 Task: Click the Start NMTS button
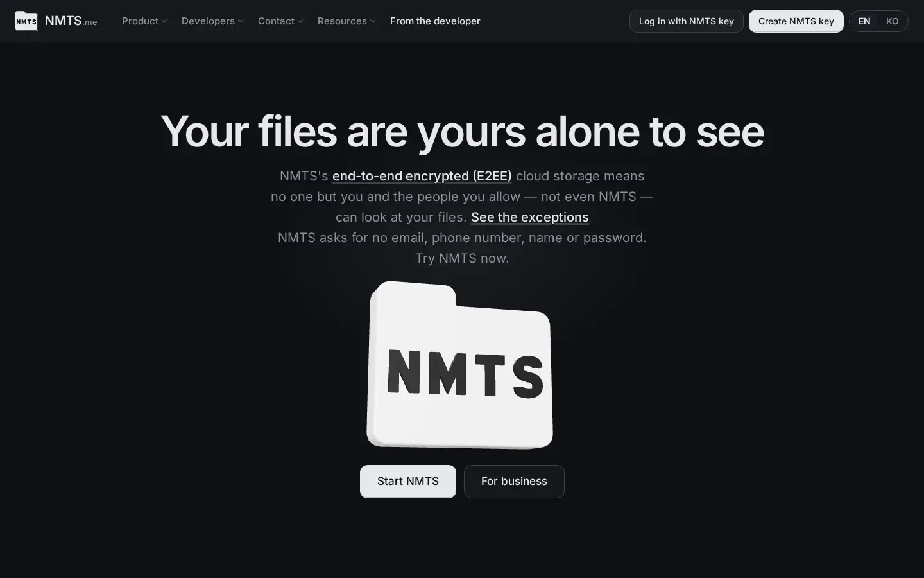pos(408,481)
